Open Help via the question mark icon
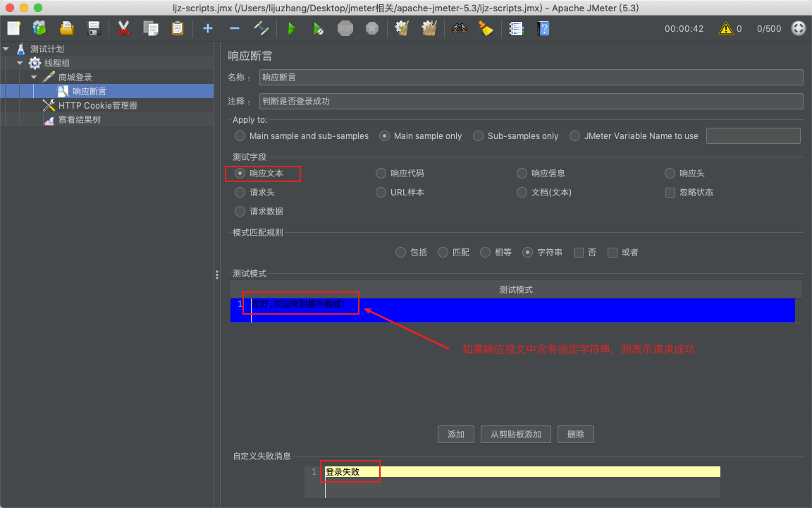The height and width of the screenshot is (508, 812). tap(543, 28)
